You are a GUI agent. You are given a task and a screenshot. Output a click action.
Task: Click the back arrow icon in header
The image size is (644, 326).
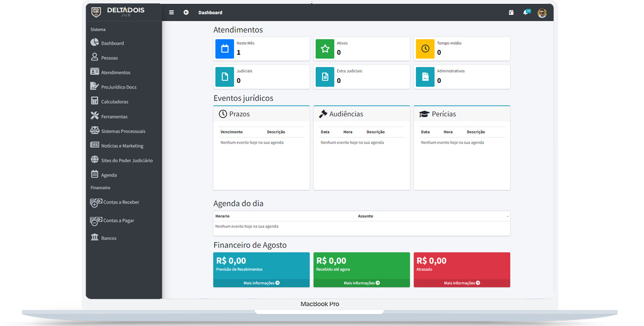tap(186, 13)
